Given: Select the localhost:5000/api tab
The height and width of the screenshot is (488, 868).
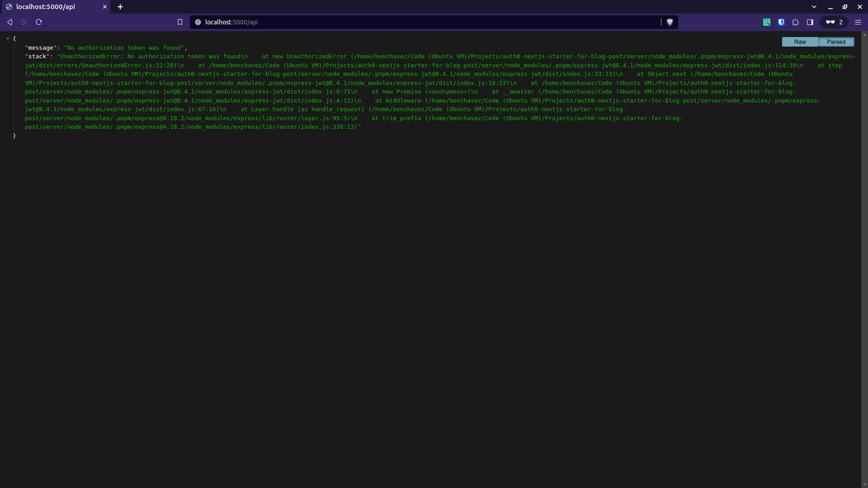Looking at the screenshot, I should [x=50, y=7].
